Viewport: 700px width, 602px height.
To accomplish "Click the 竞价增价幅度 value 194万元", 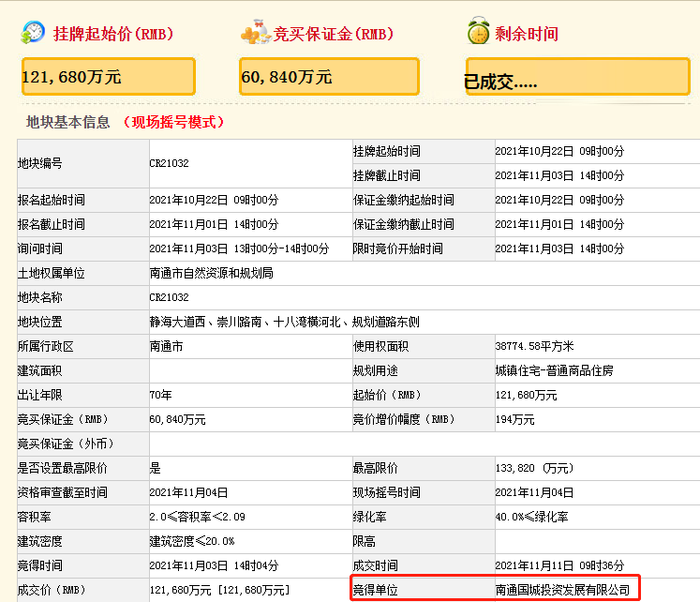I will pos(514,419).
